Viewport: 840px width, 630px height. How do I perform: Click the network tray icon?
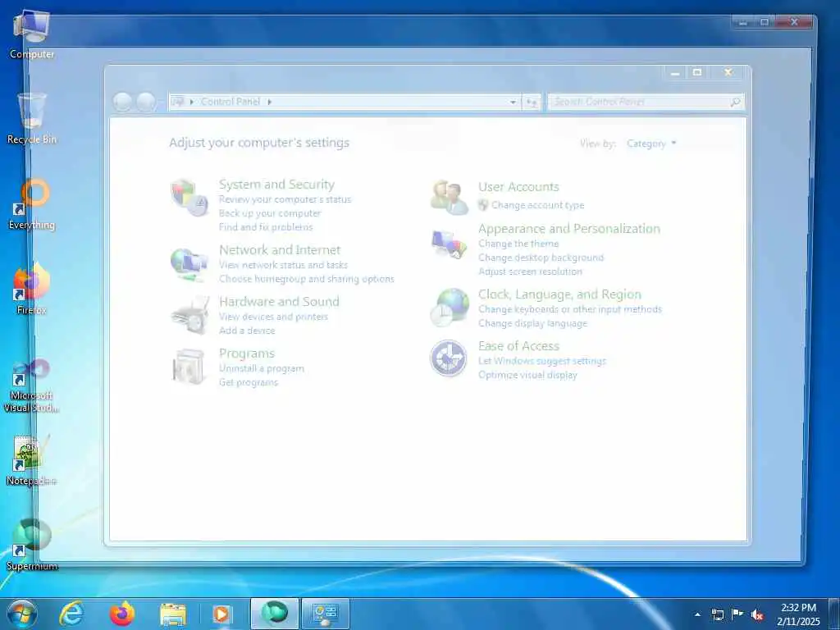tap(717, 614)
